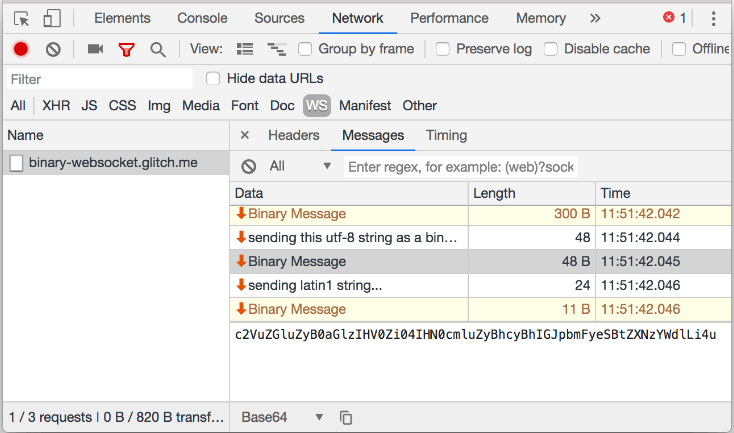
Task: Click the inspect element cursor icon
Action: tap(21, 18)
